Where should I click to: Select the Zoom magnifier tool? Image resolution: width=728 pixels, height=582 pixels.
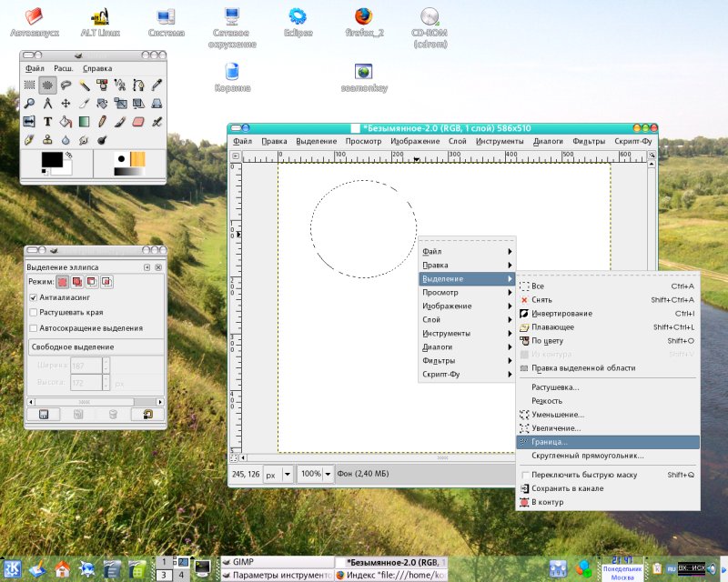29,103
